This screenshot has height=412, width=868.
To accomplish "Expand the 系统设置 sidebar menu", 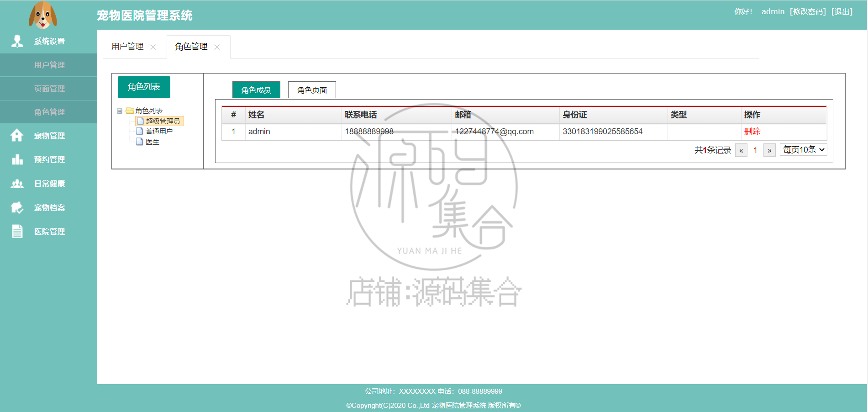I will pyautogui.click(x=48, y=41).
